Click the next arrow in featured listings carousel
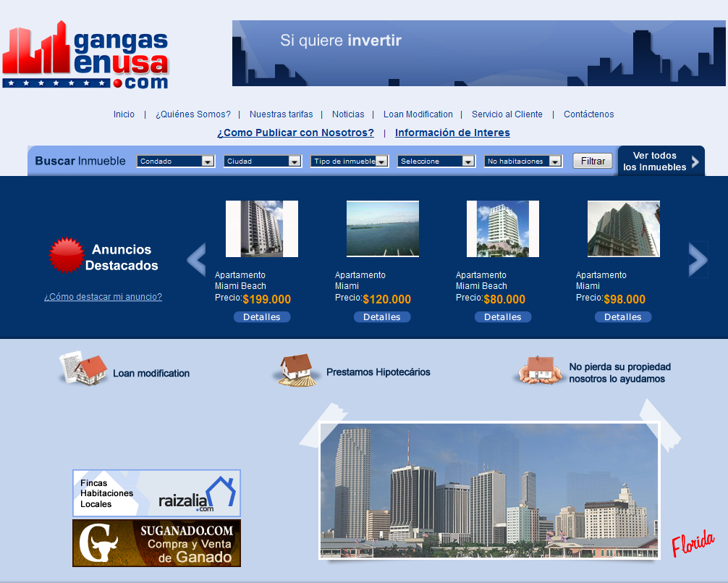 point(698,260)
